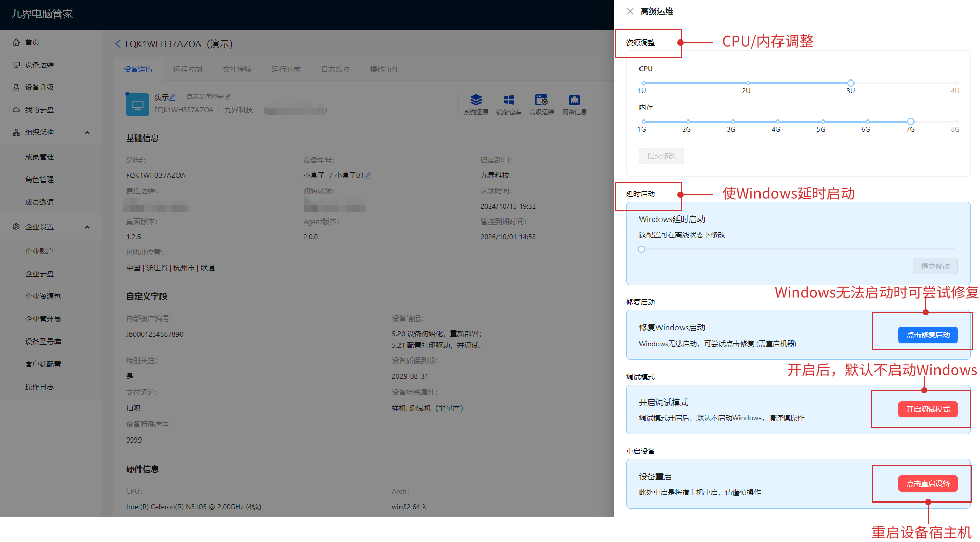Image resolution: width=980 pixels, height=542 pixels.
Task: Open the 镜像仓库 image repository icon
Action: pyautogui.click(x=508, y=101)
